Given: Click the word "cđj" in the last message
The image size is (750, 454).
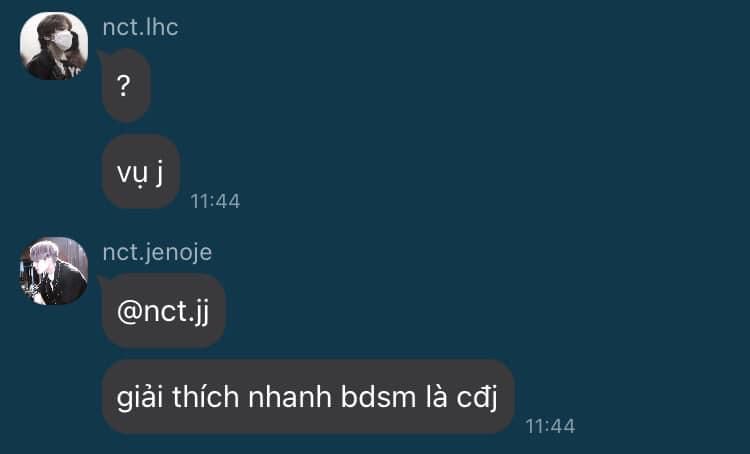Looking at the screenshot, I should click(477, 398).
